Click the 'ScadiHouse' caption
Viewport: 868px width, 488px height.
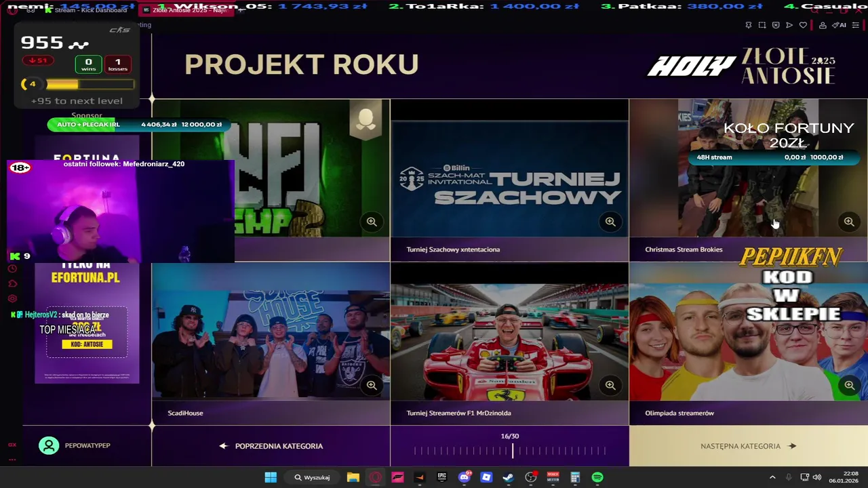coord(185,413)
